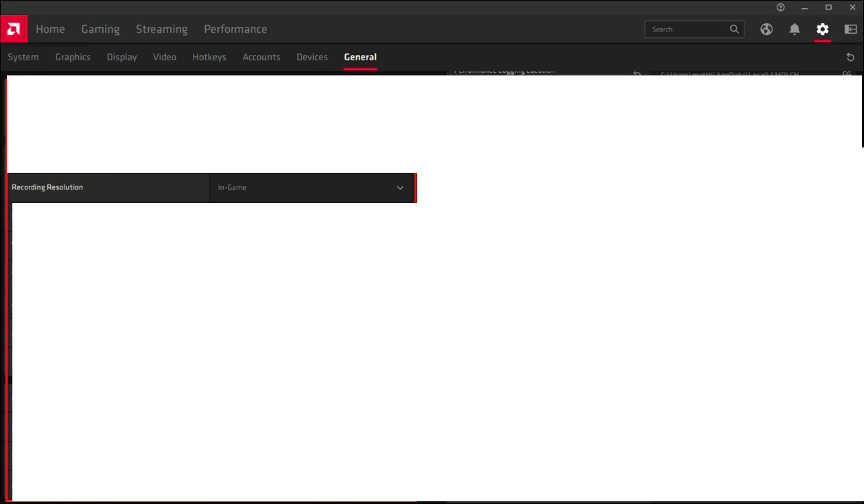Reset Performance Logging Location with its undo icon
Image resolution: width=866 pixels, height=504 pixels.
tap(636, 72)
